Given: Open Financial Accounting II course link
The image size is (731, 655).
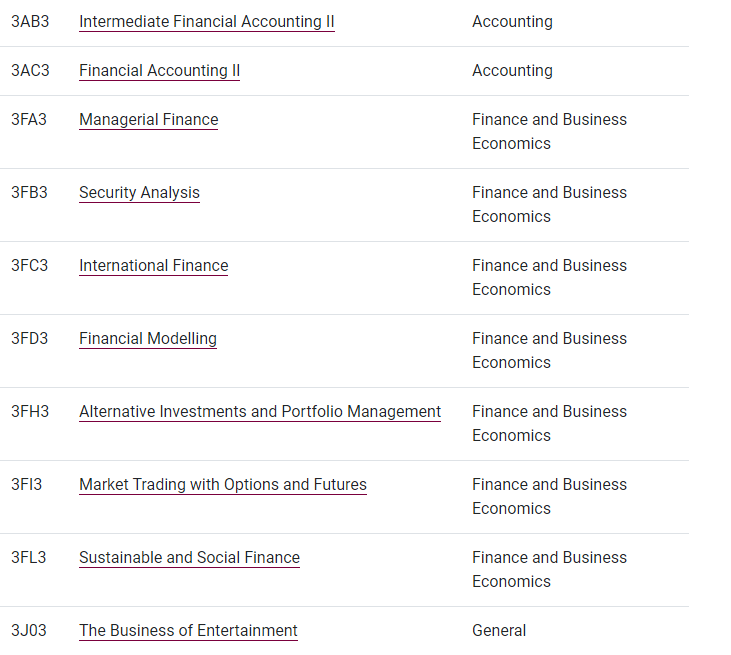Looking at the screenshot, I should tap(159, 70).
